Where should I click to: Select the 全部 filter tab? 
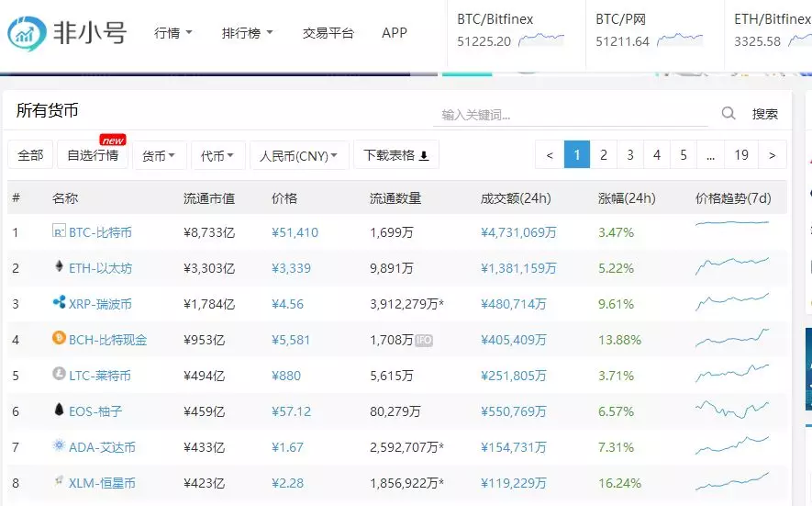point(30,155)
